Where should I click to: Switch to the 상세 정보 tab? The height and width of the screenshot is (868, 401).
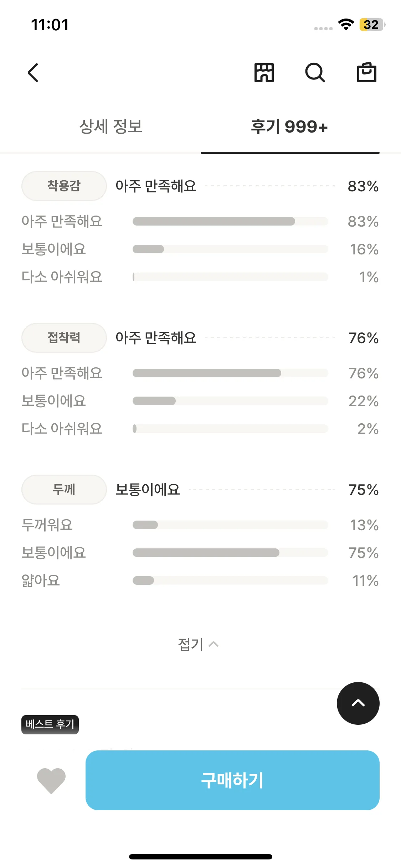(111, 127)
